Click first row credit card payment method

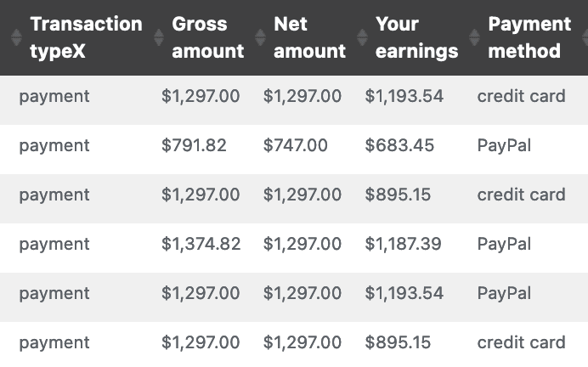(x=521, y=96)
